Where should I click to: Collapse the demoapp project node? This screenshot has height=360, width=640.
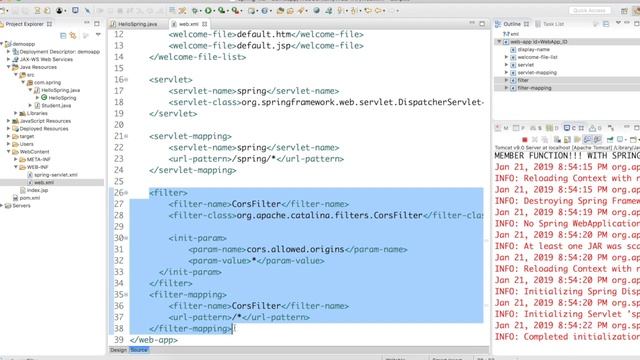click(x=2, y=44)
